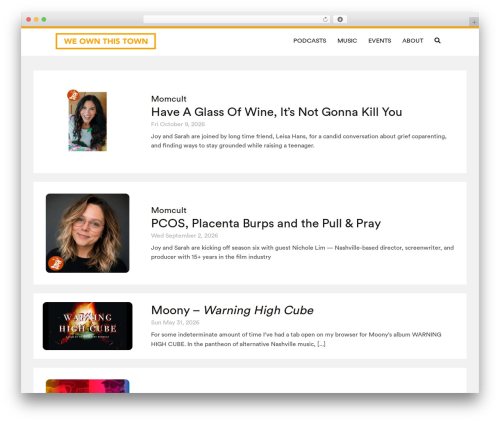Image resolution: width=500 pixels, height=423 pixels.
Task: Reload the page via browser refresh icon
Action: 325,19
